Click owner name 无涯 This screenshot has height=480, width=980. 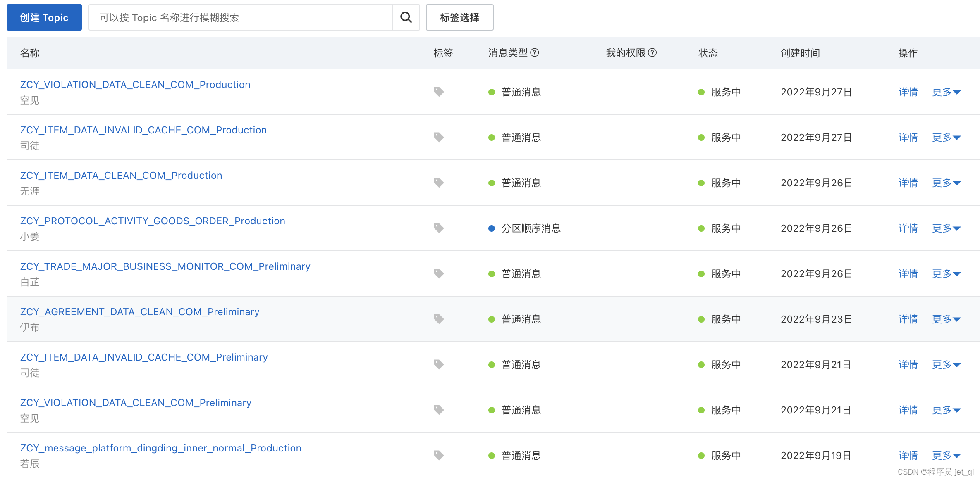click(x=30, y=191)
